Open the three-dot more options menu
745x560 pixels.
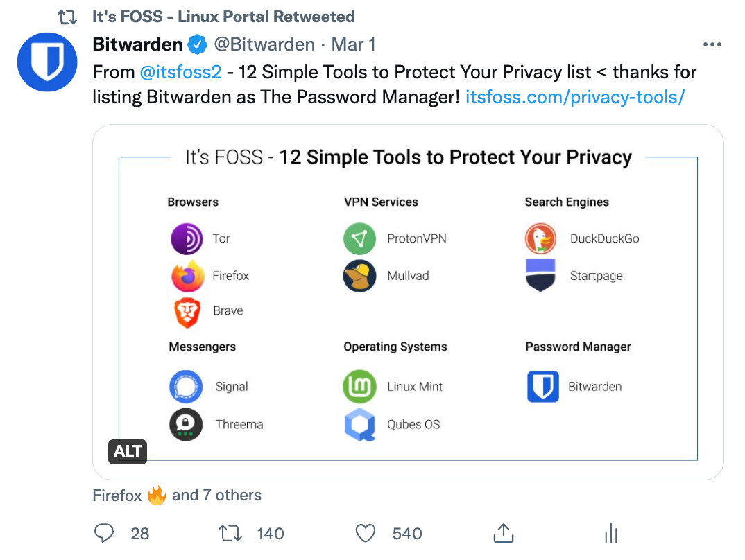click(x=712, y=45)
